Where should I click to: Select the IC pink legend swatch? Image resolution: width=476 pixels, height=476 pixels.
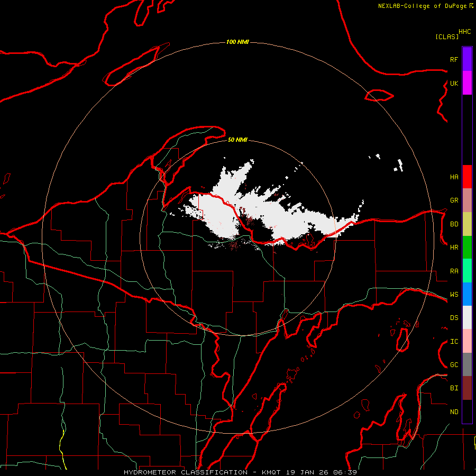467,341
